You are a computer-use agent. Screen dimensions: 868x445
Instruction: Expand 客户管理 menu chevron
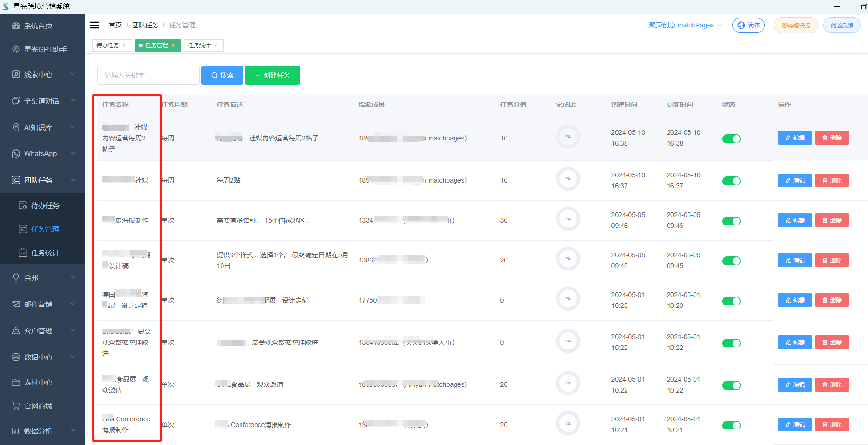tap(73, 331)
